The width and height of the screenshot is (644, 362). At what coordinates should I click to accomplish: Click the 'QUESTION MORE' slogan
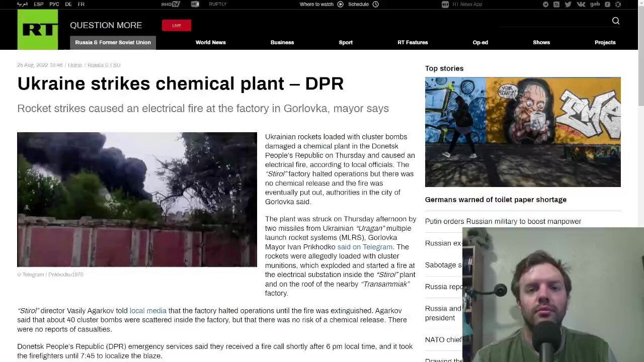[106, 25]
